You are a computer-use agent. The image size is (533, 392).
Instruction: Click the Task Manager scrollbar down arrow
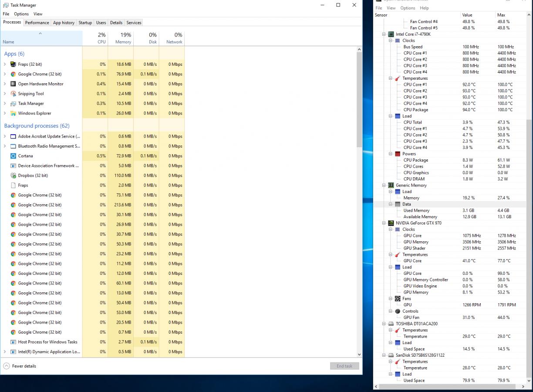pos(359,354)
